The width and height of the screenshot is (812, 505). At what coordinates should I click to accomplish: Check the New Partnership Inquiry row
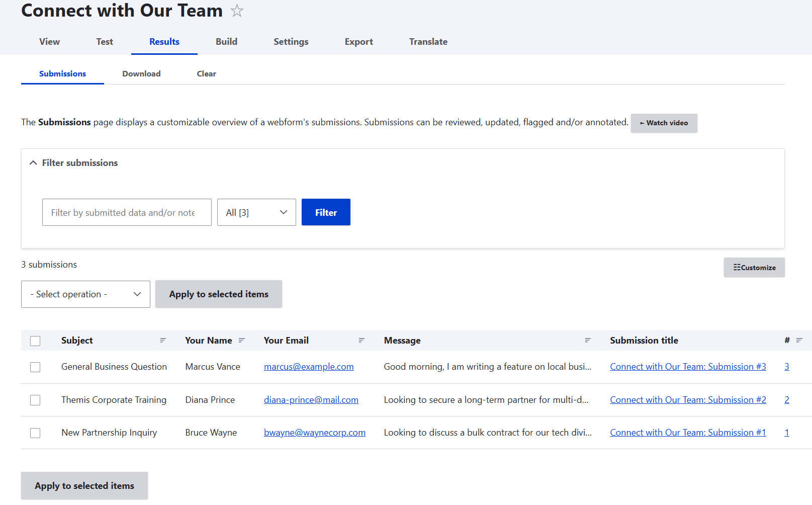[x=35, y=433]
